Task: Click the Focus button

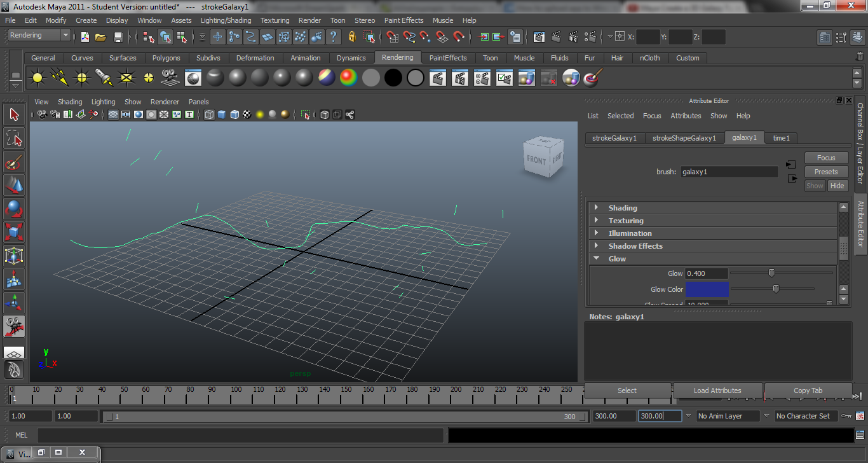Action: coord(826,158)
